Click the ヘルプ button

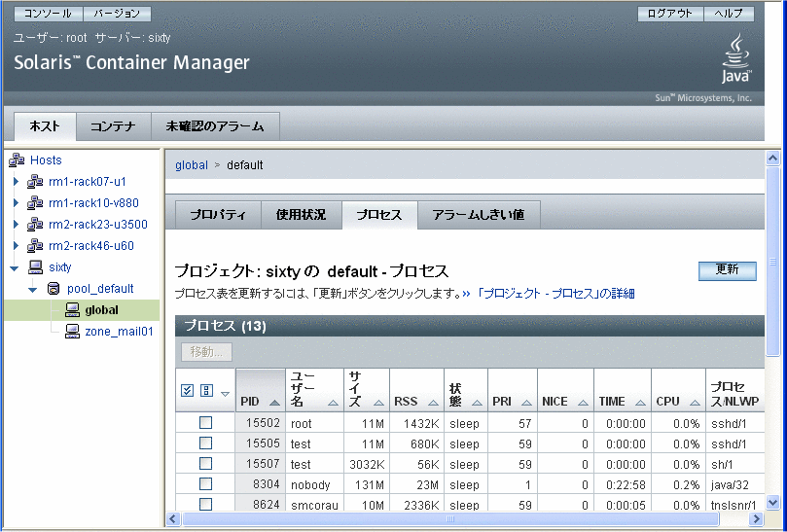coord(729,14)
